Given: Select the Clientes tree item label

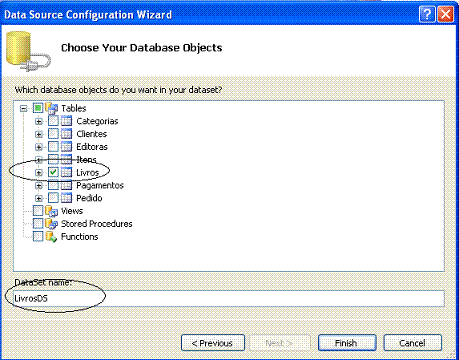Looking at the screenshot, I should [92, 134].
